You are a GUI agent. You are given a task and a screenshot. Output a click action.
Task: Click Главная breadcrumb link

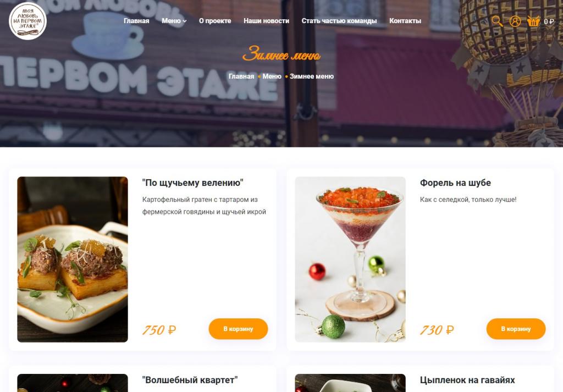coord(241,76)
